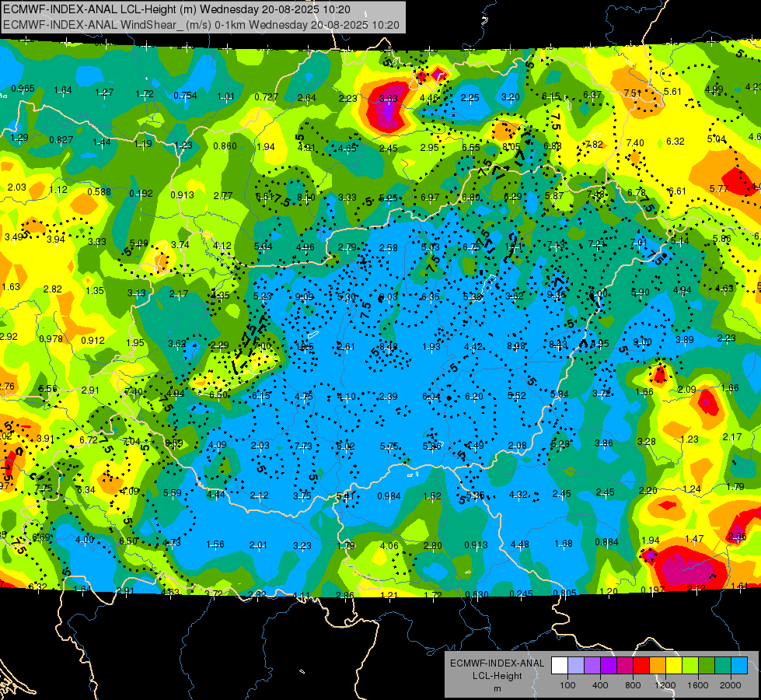Click the wind shear value 0.192
Viewport: 761px width, 700px height.
[141, 194]
